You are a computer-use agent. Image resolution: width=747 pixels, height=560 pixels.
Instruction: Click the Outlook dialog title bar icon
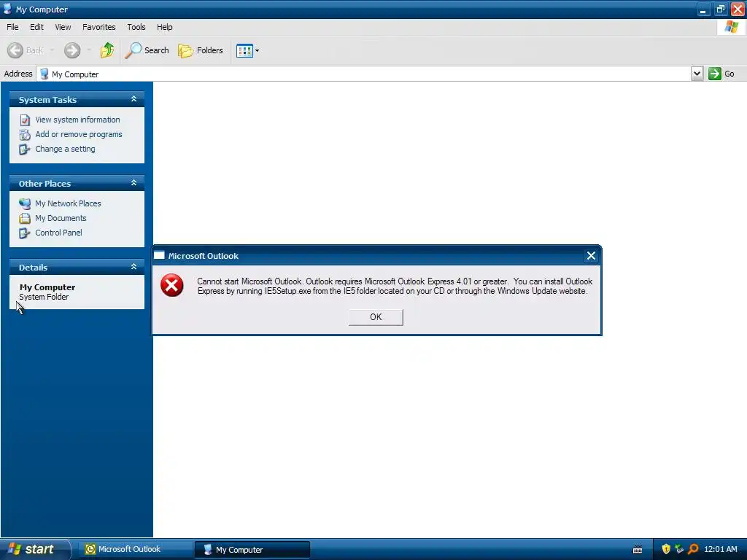159,256
